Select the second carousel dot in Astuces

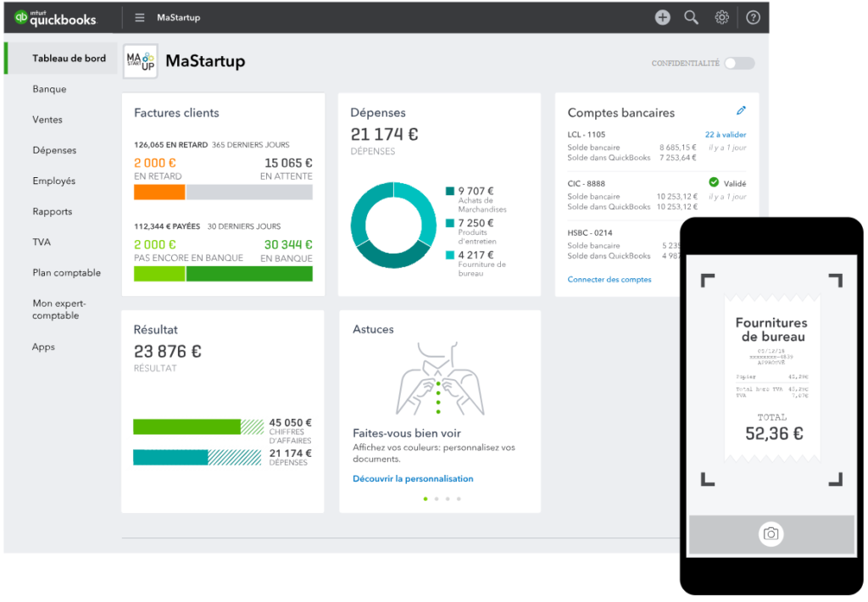point(437,499)
